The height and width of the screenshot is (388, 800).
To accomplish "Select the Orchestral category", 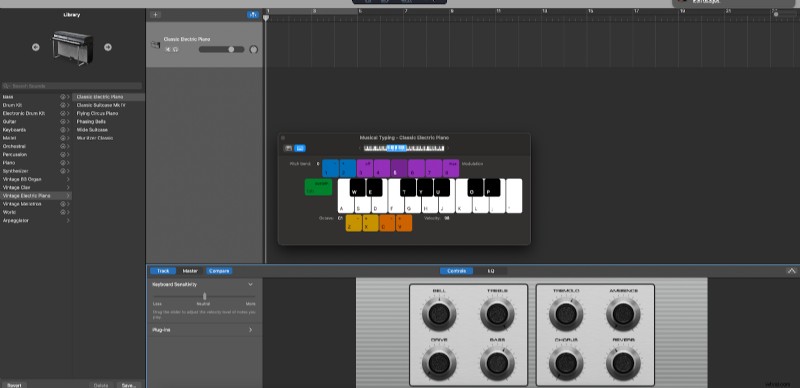I will pyautogui.click(x=35, y=146).
